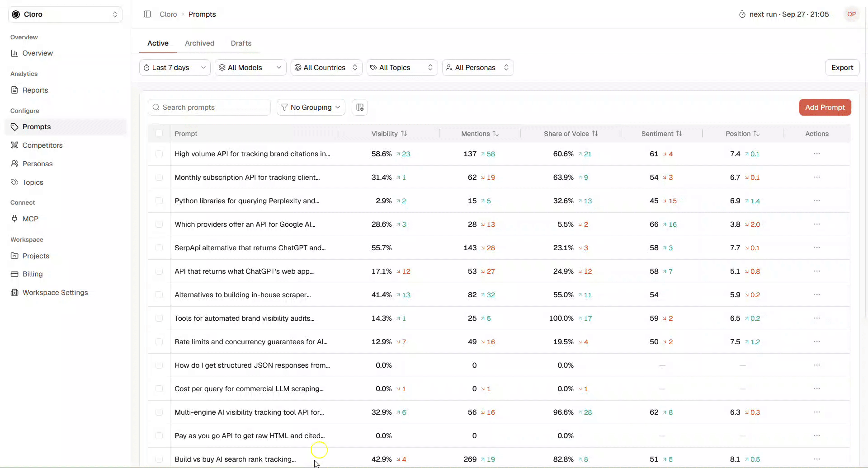Toggle the sidebar panel icon

point(147,14)
